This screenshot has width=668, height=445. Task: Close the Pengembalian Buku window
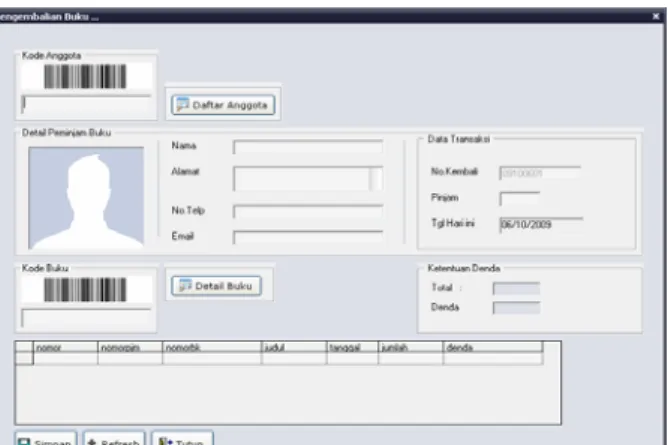pos(656,16)
